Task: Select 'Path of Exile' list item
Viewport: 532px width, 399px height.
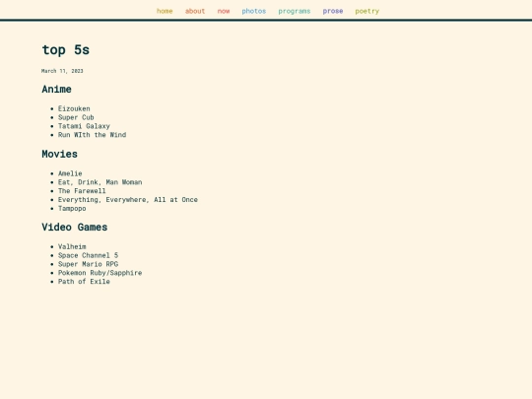Action: tap(84, 282)
